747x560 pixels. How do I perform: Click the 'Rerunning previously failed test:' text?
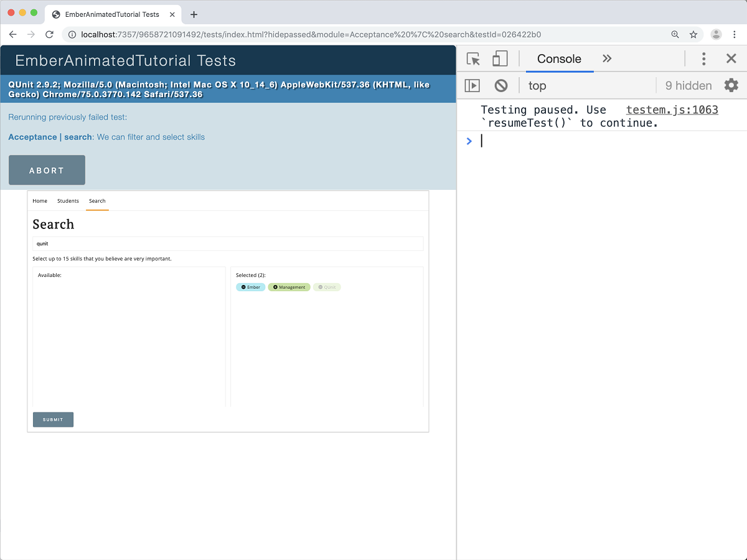[x=68, y=117]
